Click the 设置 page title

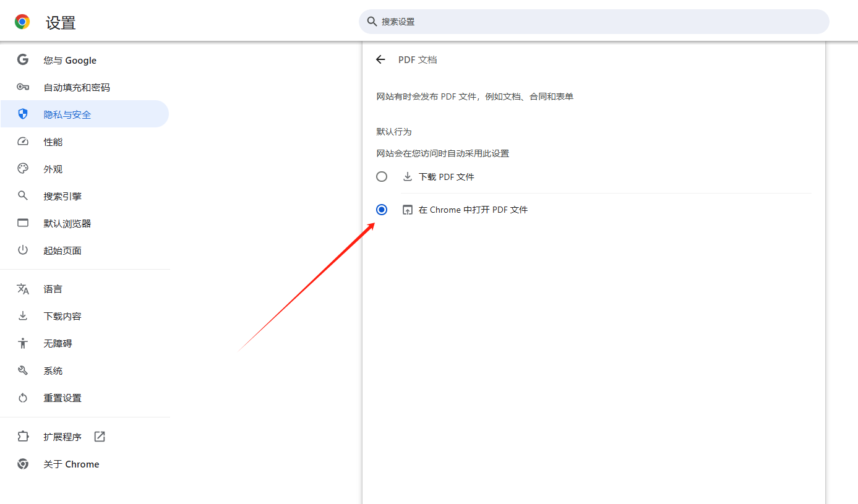click(61, 23)
